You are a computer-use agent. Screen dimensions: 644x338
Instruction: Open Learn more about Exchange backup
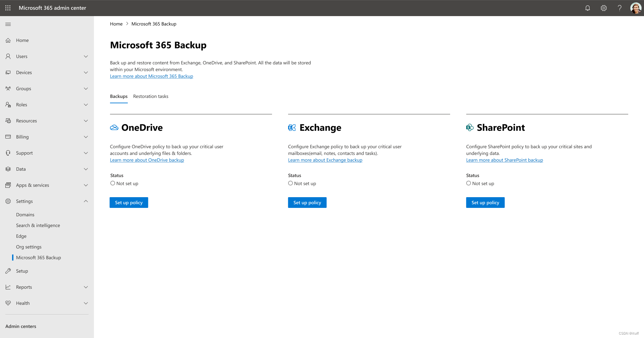click(x=325, y=160)
